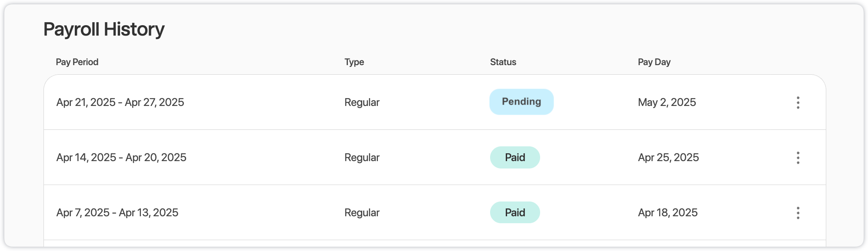Click the Paid badge for the Apr 18 pay day
The width and height of the screenshot is (868, 251).
pyautogui.click(x=515, y=213)
